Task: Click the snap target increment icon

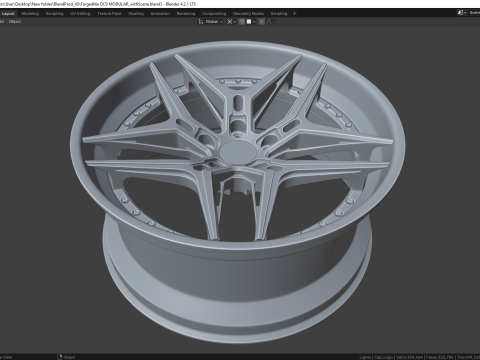Action: [249, 22]
